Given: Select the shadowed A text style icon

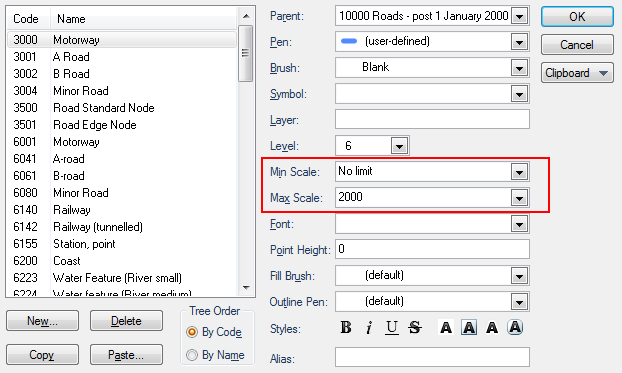Looking at the screenshot, I should coord(492,328).
